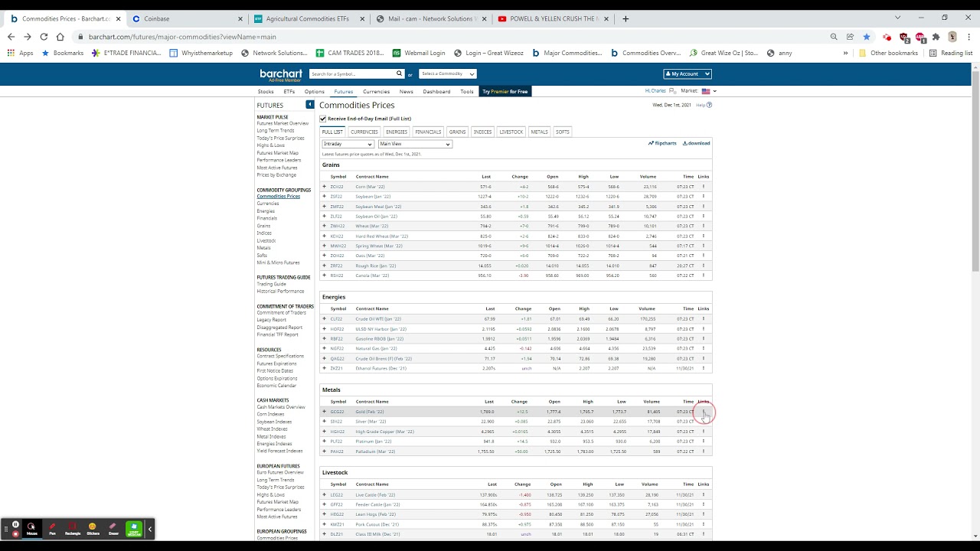Select the Mouse pointer tool
Image resolution: width=980 pixels, height=551 pixels.
(x=31, y=528)
